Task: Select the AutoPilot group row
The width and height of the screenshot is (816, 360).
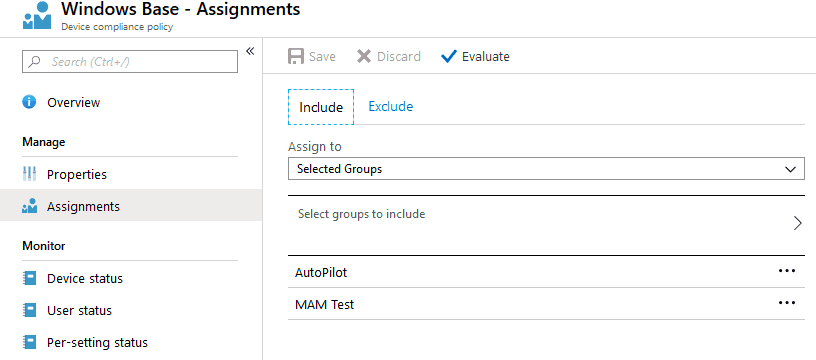Action: [546, 272]
